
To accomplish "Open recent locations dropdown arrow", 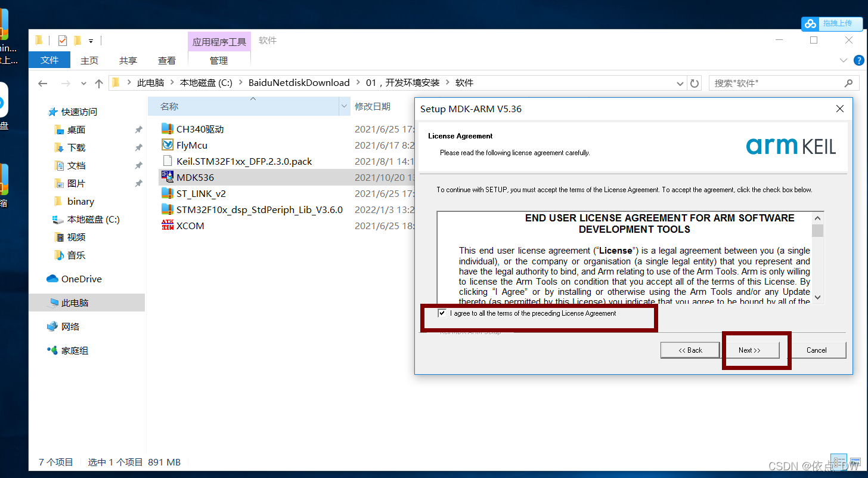I will [83, 84].
